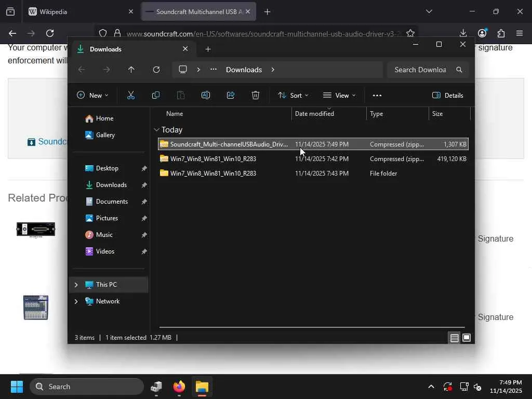Select Soundcraft_Multi-channelUSBAudio_Driv zip file
Image resolution: width=532 pixels, height=399 pixels.
[313, 144]
